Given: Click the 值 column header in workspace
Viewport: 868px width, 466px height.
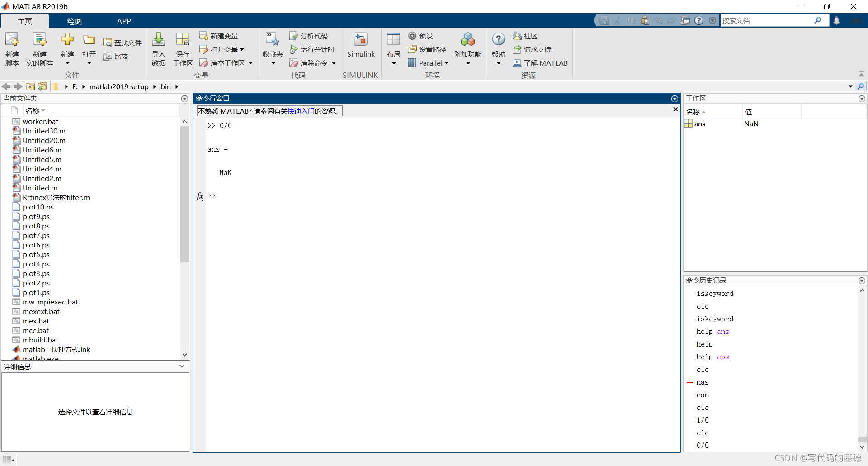Looking at the screenshot, I should [749, 112].
